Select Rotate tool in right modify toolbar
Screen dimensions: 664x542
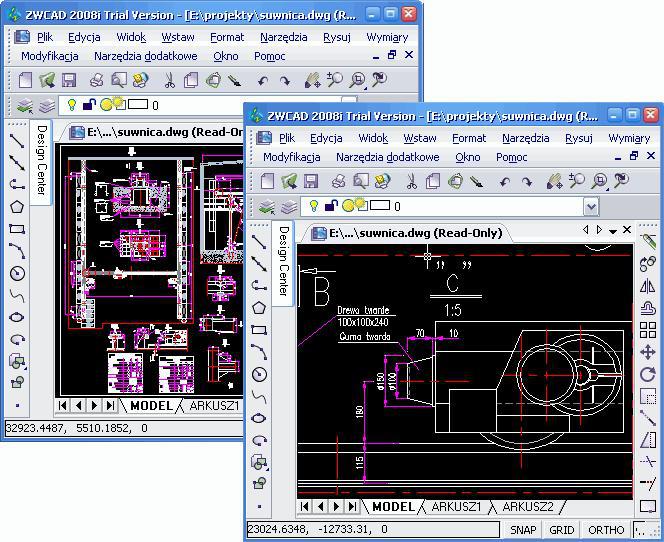pyautogui.click(x=647, y=374)
